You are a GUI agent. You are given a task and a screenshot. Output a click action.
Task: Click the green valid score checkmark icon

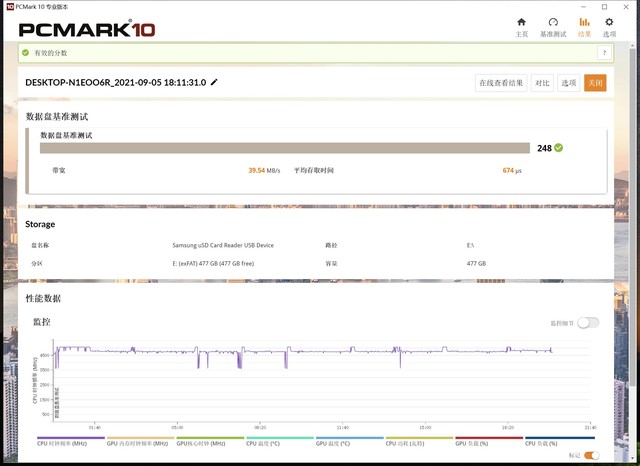(x=26, y=53)
